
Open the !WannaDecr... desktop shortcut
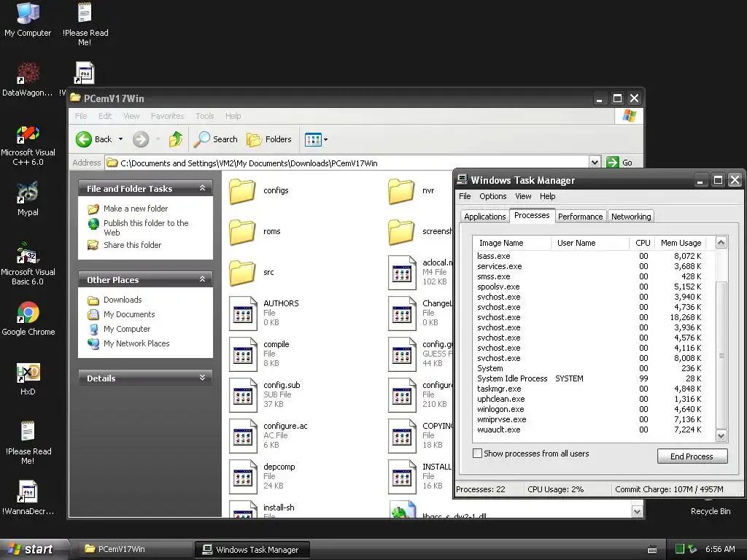pyautogui.click(x=28, y=497)
